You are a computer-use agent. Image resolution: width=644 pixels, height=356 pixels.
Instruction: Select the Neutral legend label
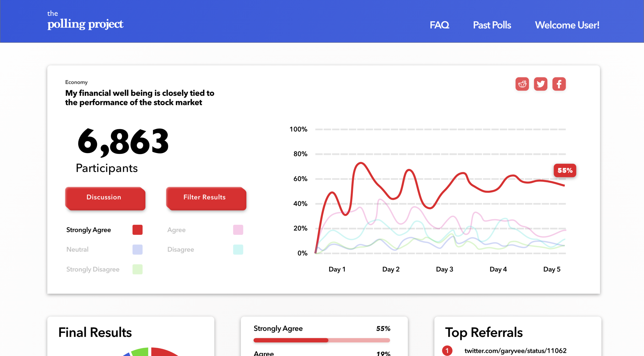(77, 249)
